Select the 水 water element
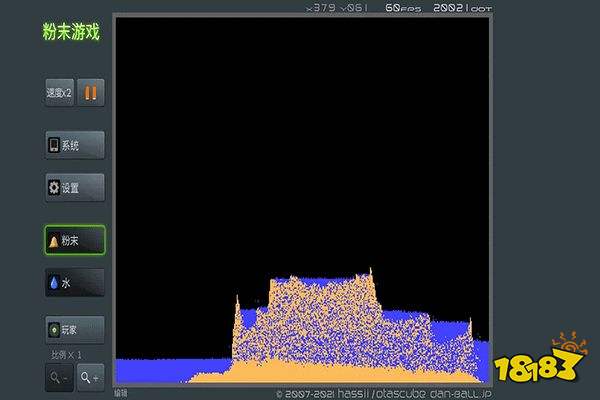 pyautogui.click(x=75, y=283)
